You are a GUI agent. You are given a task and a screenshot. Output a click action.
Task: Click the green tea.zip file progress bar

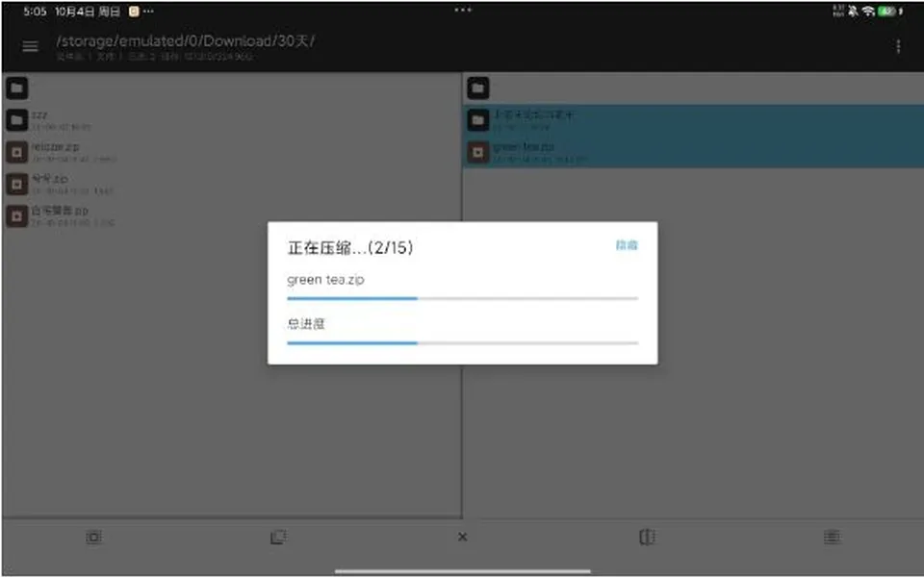coord(463,298)
